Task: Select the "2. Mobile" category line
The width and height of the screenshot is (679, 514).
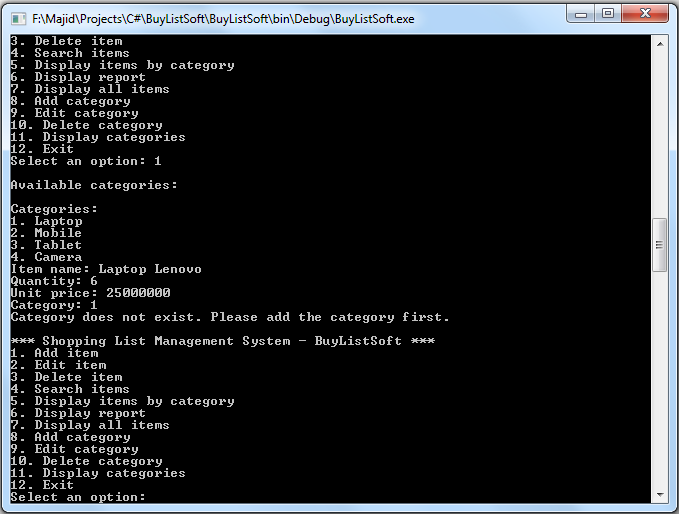Action: [46, 233]
